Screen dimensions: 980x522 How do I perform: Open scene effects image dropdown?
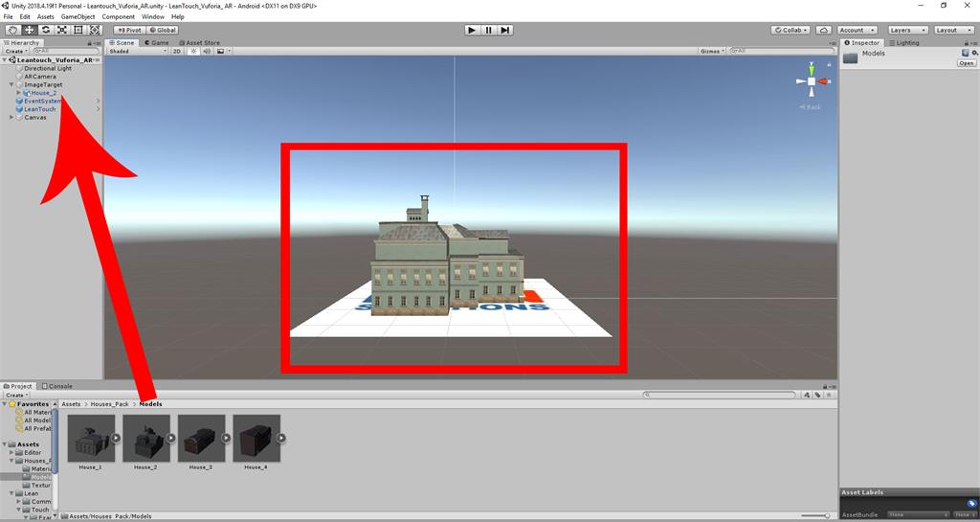point(222,51)
